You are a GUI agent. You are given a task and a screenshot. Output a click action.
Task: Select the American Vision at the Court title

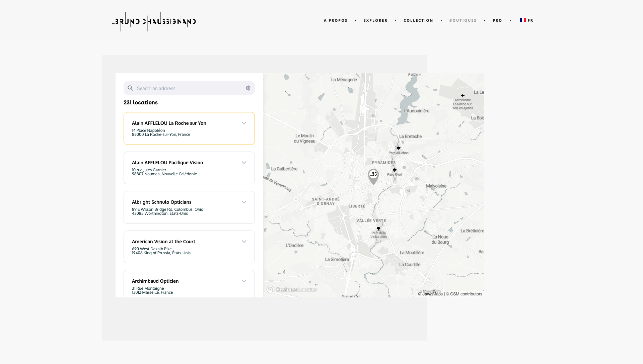[x=163, y=242]
